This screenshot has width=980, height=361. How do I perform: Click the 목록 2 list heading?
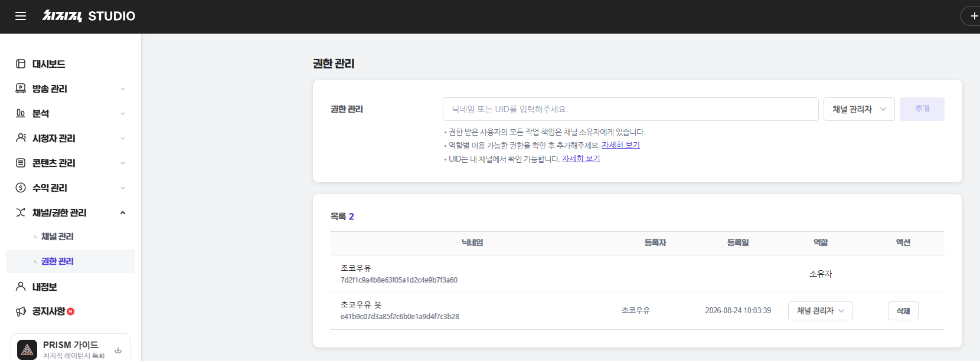click(x=342, y=216)
